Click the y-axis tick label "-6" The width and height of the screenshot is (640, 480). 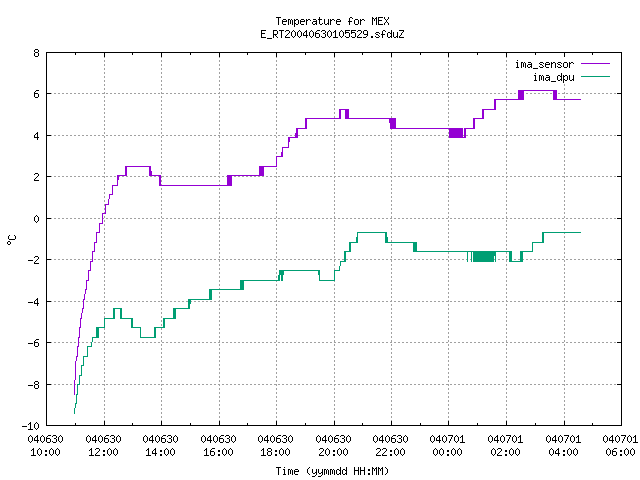[x=33, y=343]
